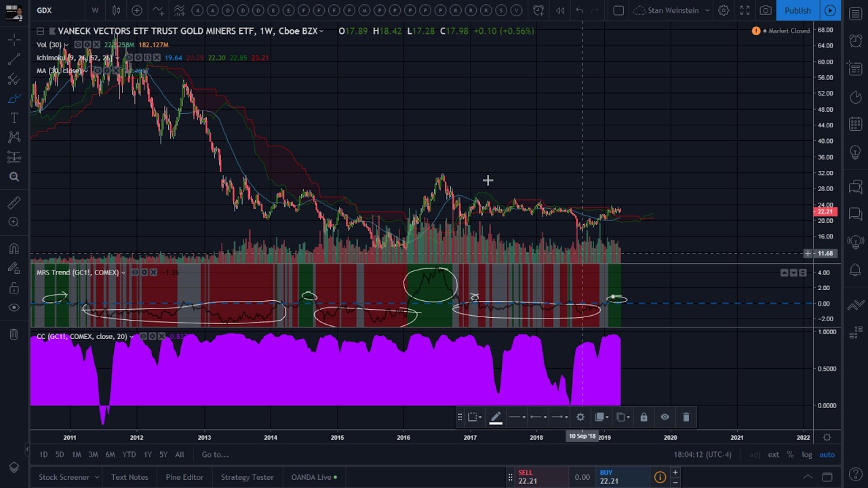
Task: Open the ideas lightbulb panel in right sidebar
Action: pyautogui.click(x=856, y=152)
